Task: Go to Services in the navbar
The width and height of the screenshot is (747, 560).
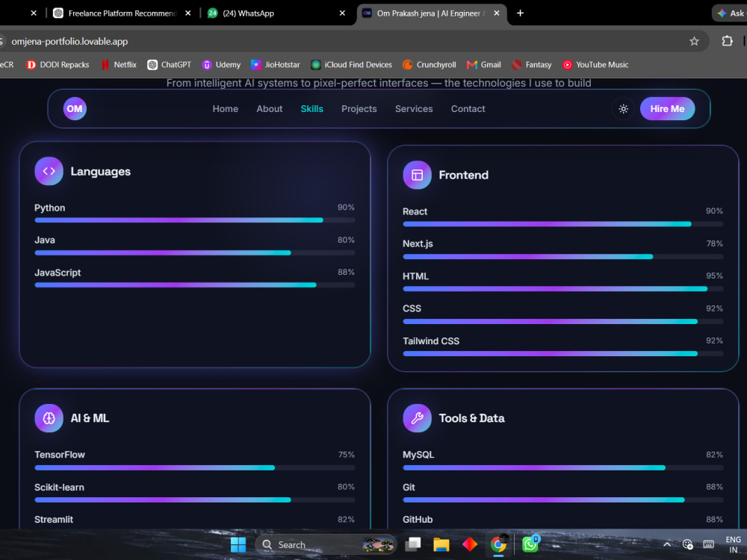Action: pos(414,109)
